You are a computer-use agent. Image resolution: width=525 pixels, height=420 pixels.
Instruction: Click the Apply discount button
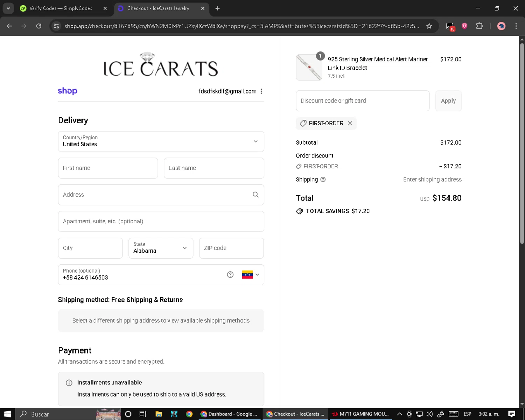point(448,101)
